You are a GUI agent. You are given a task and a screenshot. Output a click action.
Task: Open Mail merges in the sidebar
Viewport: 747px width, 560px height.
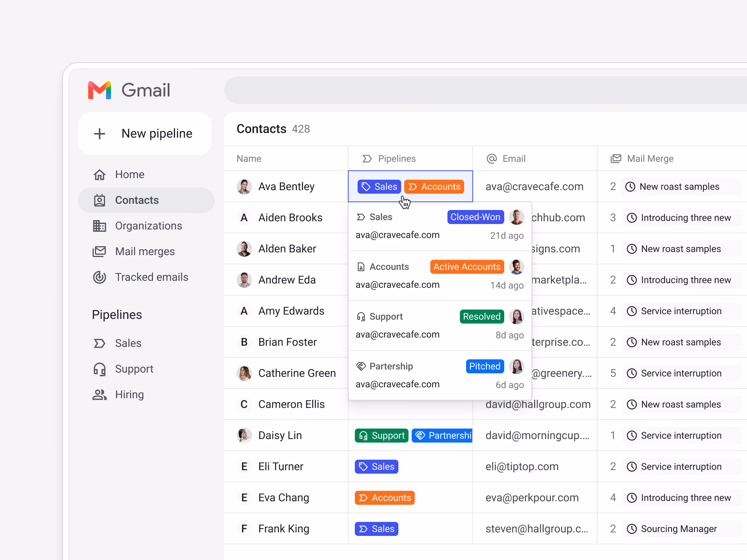coord(146,252)
